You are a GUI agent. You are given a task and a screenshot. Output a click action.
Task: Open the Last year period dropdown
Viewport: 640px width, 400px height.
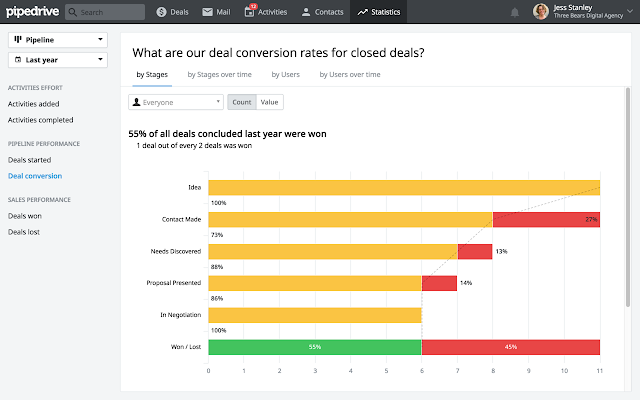pyautogui.click(x=58, y=60)
